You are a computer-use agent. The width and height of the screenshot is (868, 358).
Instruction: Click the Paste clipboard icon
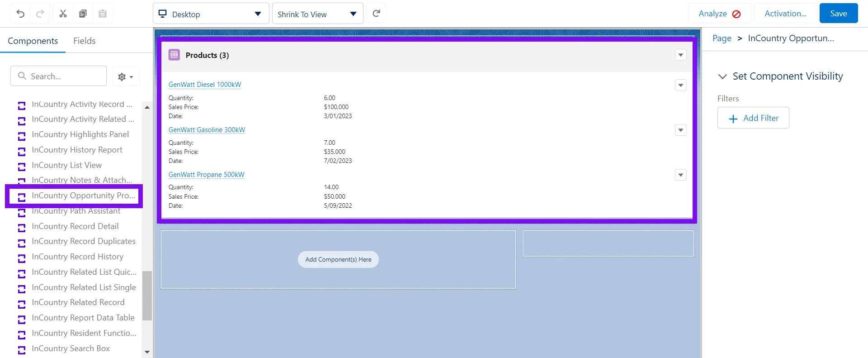pyautogui.click(x=103, y=14)
